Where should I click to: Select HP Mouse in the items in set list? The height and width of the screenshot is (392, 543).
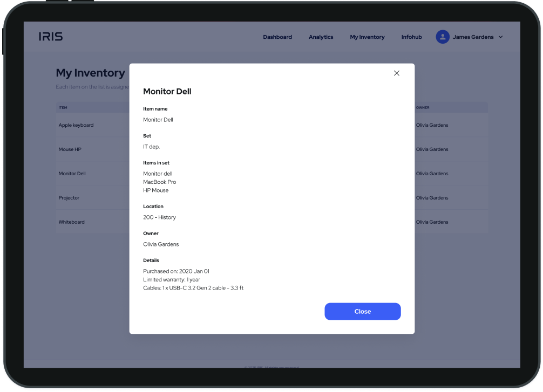(x=156, y=190)
